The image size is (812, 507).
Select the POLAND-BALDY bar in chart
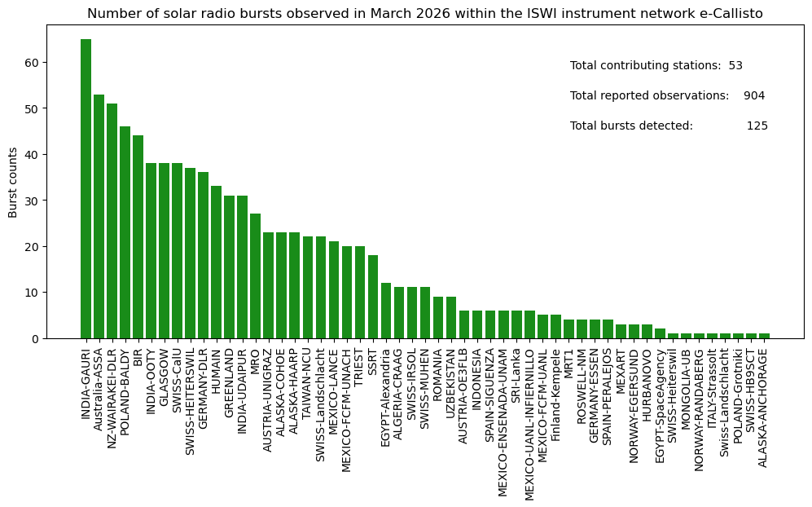[x=125, y=232]
